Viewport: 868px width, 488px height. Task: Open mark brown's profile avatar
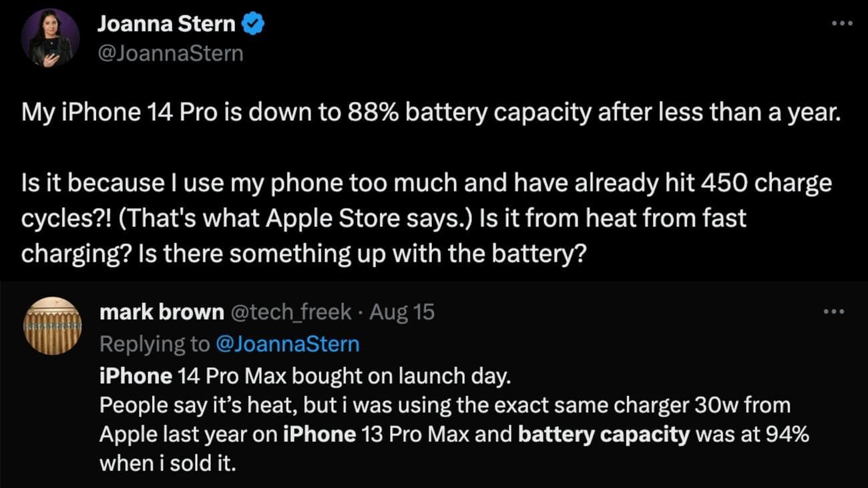pos(51,325)
